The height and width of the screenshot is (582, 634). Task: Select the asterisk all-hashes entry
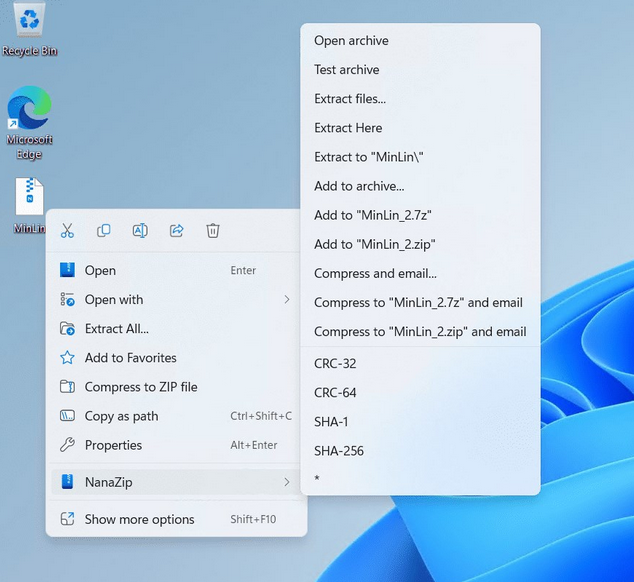coord(421,478)
